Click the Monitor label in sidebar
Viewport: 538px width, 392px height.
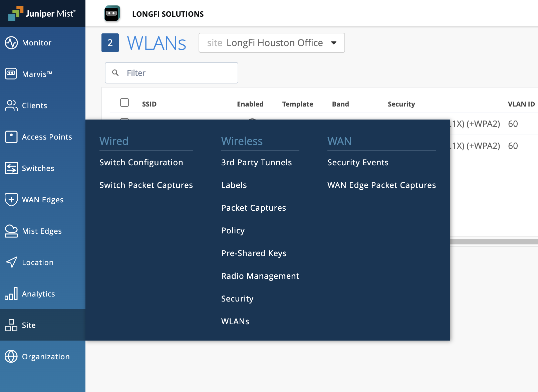[x=37, y=43]
